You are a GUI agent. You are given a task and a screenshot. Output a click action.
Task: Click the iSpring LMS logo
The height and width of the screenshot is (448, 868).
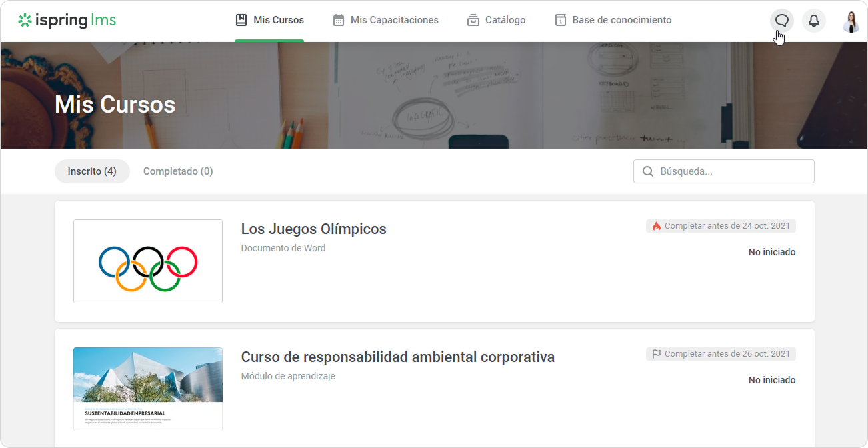67,20
